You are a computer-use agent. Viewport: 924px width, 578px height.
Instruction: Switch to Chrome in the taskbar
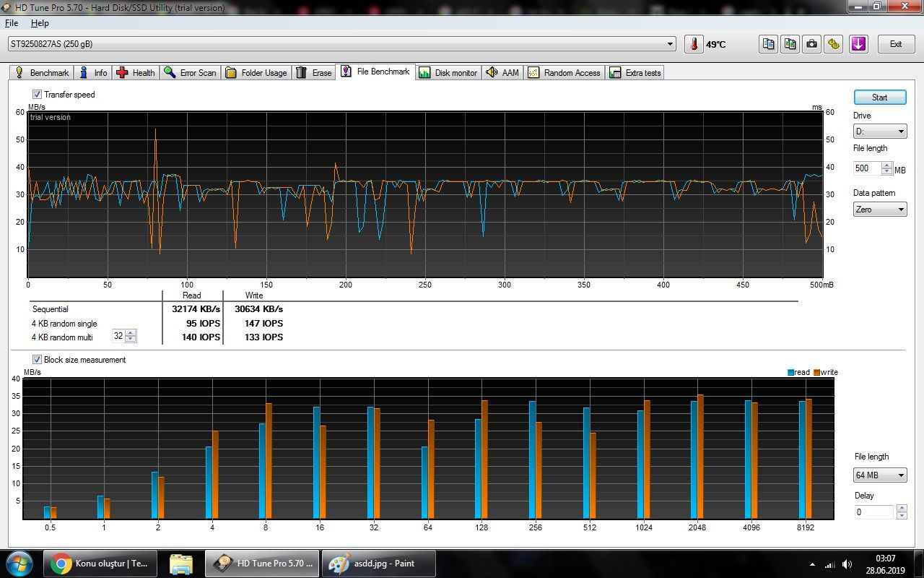[100, 564]
